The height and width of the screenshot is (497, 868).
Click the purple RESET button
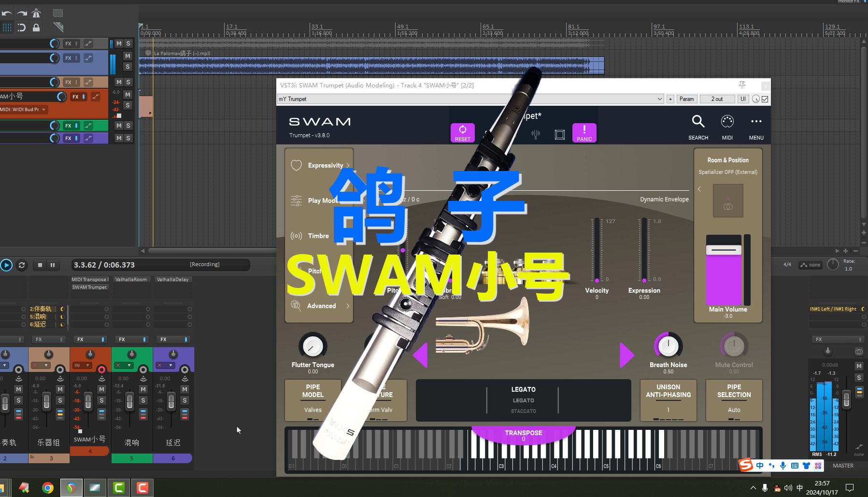[462, 133]
